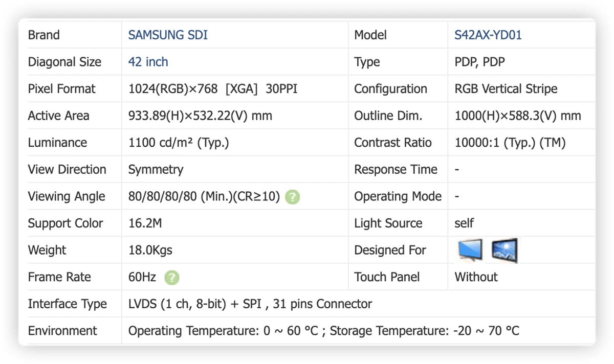Click the 'Outline Dim.' label
This screenshot has width=614, height=364.
pyautogui.click(x=388, y=116)
